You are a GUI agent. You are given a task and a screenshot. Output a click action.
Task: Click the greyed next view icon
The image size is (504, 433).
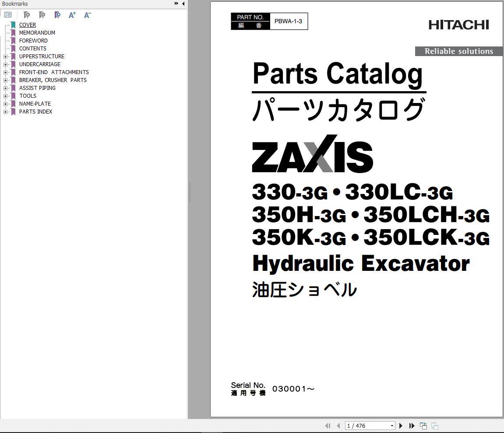(x=434, y=426)
